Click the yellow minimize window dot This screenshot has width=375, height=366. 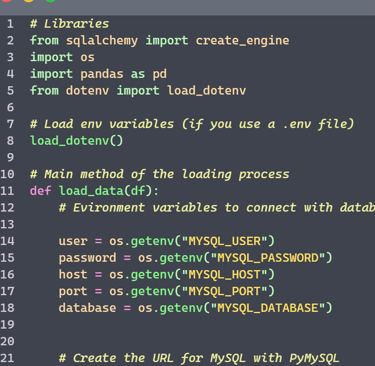(29, 1)
